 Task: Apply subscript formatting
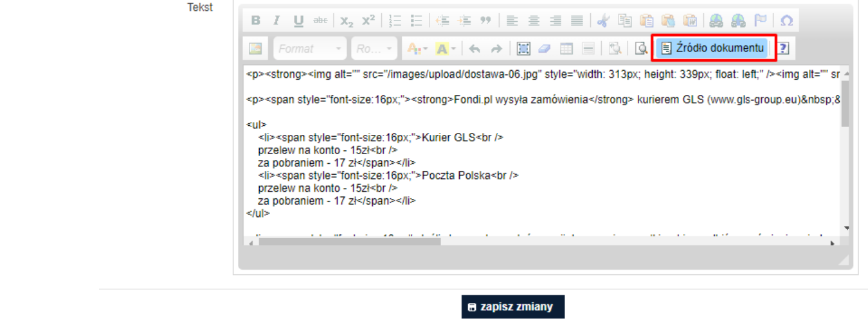click(347, 21)
